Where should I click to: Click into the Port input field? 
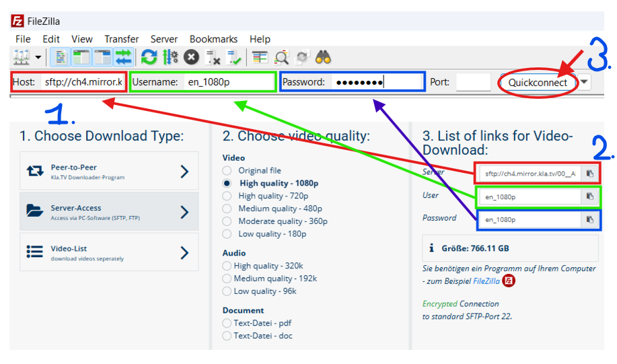pyautogui.click(x=473, y=82)
